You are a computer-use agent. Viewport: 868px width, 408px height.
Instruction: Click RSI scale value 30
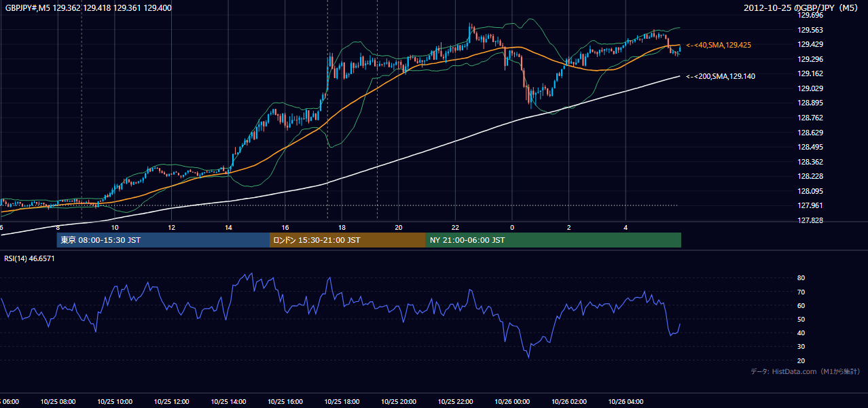pyautogui.click(x=801, y=347)
